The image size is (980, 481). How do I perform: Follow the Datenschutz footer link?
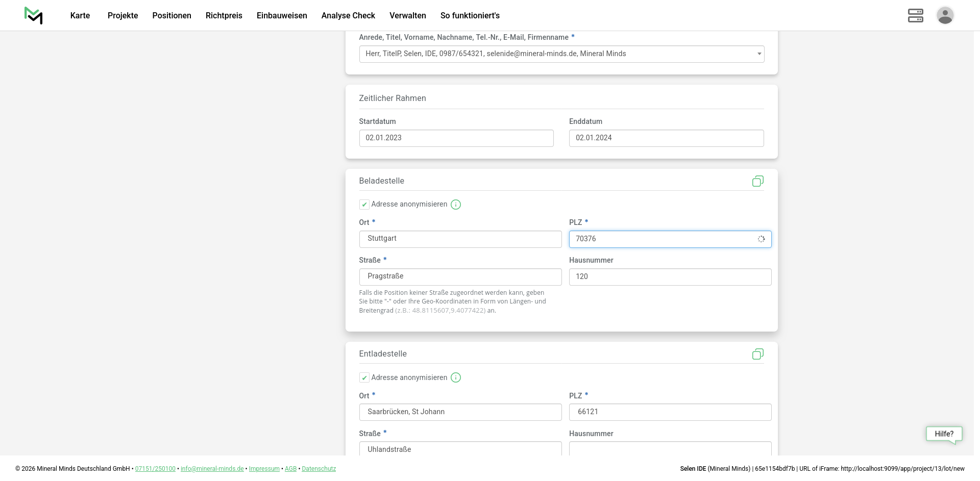tap(318, 469)
